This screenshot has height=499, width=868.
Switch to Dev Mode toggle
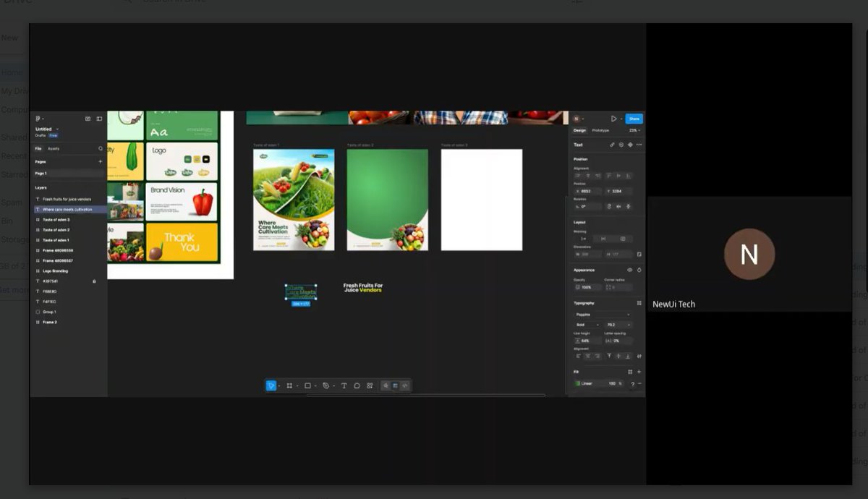tap(405, 385)
